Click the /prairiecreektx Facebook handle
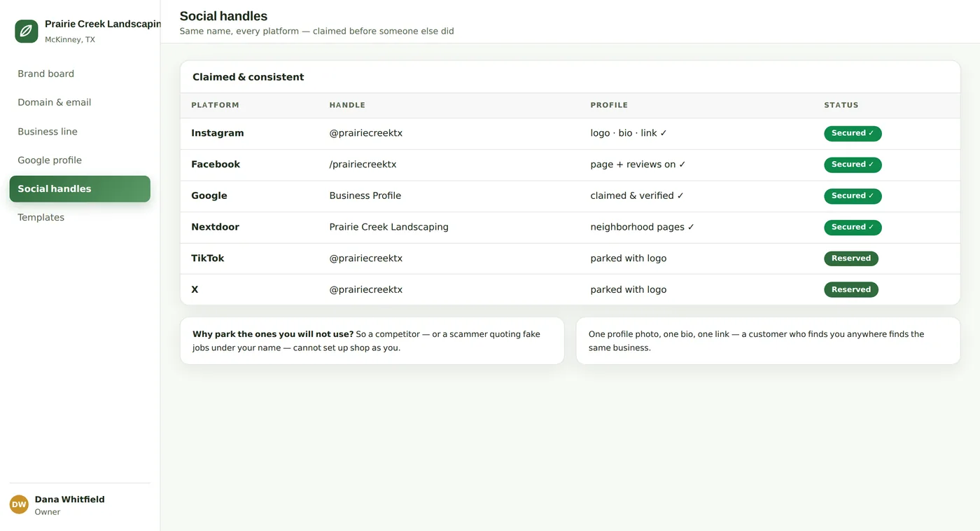980x531 pixels. pyautogui.click(x=363, y=165)
